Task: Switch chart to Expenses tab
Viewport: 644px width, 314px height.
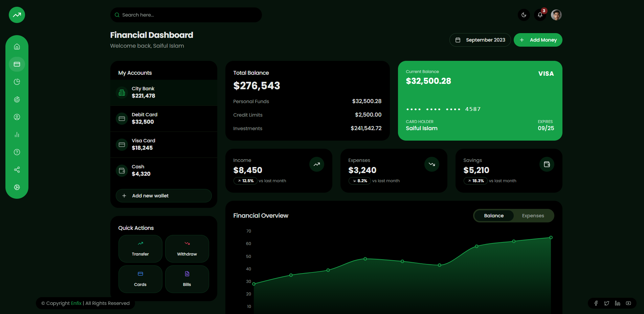Action: click(533, 216)
